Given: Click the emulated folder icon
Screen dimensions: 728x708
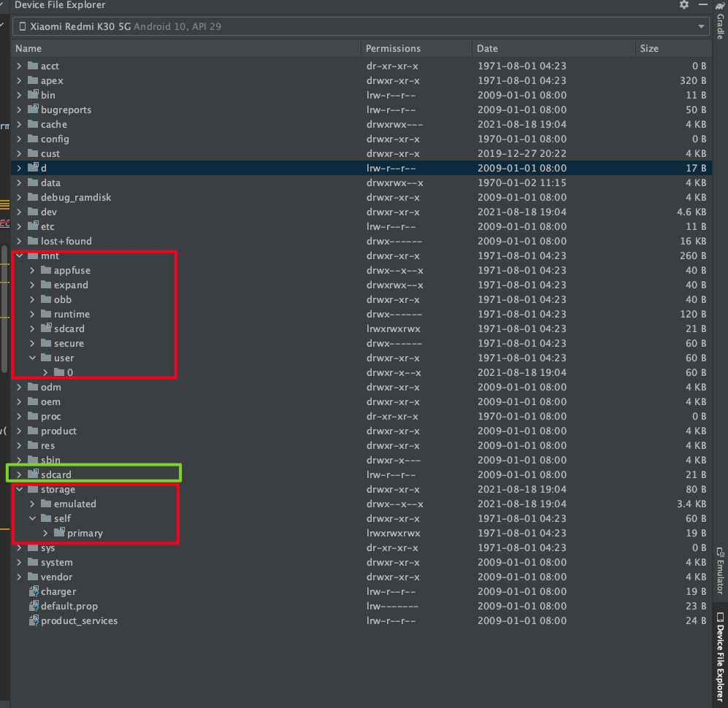Looking at the screenshot, I should coord(45,504).
